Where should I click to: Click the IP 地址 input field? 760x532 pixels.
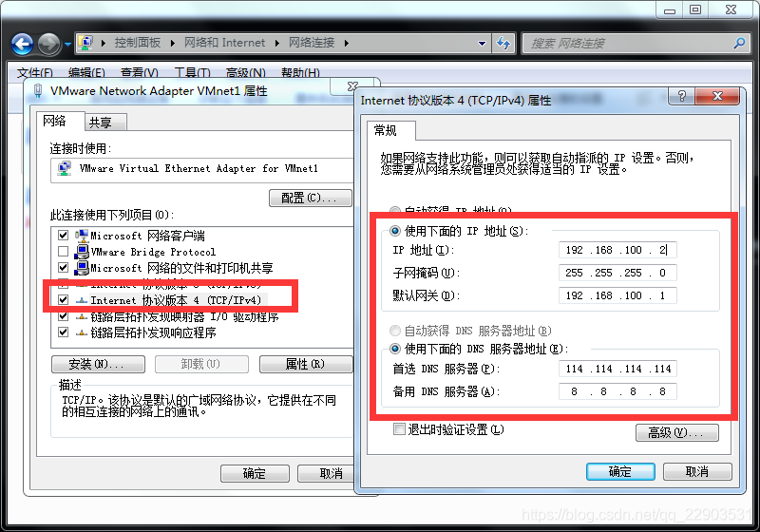click(x=617, y=250)
